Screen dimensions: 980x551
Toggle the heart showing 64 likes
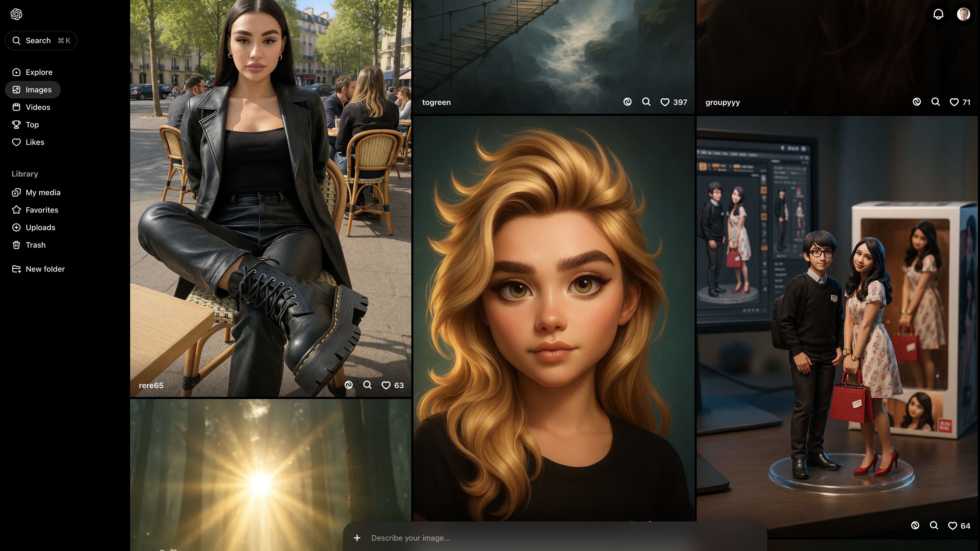[952, 526]
